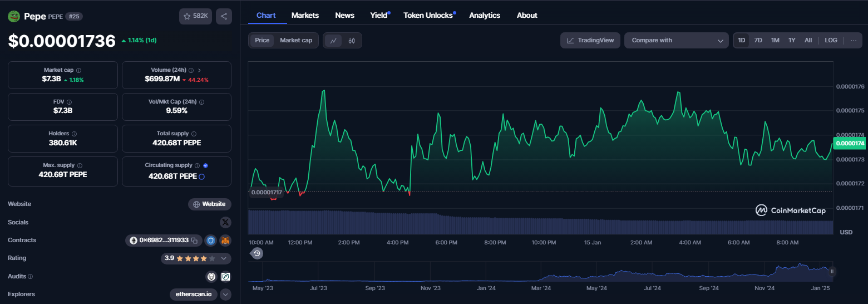Open the Markets tab
The image size is (868, 304).
305,15
